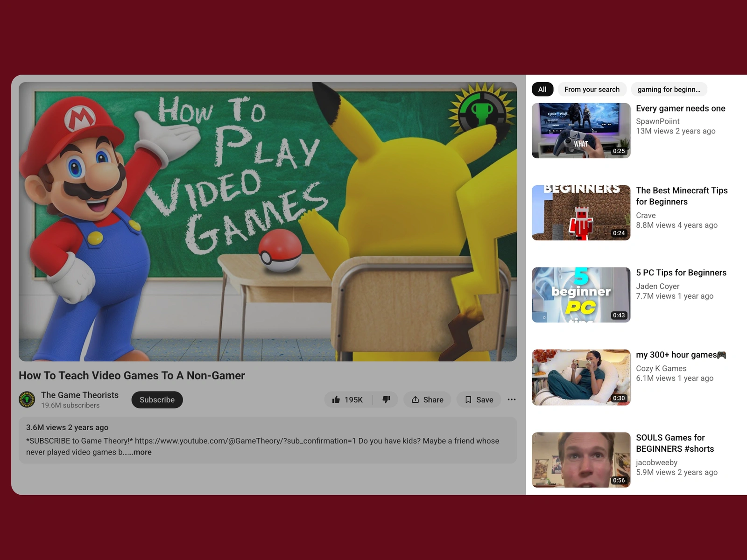Open 'Every gamer needs one' thumbnail
Screen dimensions: 747x560
click(x=581, y=131)
